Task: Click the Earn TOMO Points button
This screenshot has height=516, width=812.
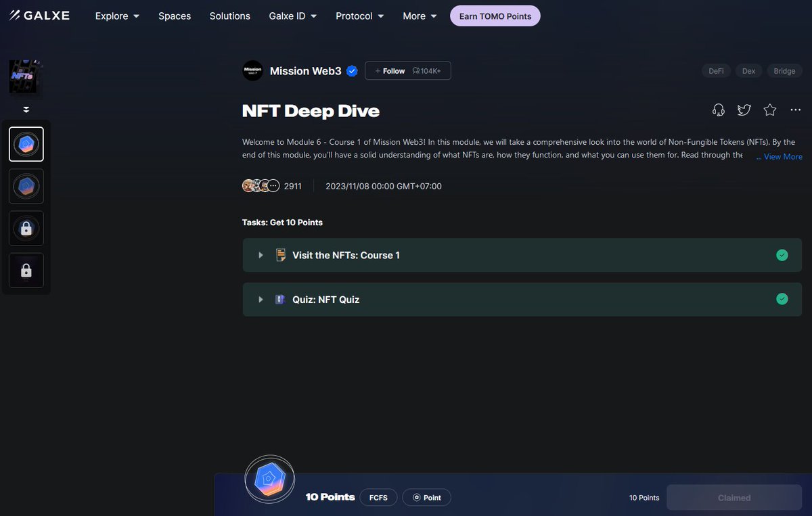Action: 495,16
